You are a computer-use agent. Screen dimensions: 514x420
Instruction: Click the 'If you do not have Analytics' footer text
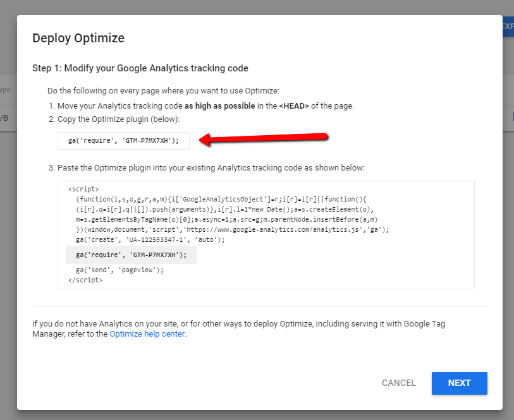[240, 324]
